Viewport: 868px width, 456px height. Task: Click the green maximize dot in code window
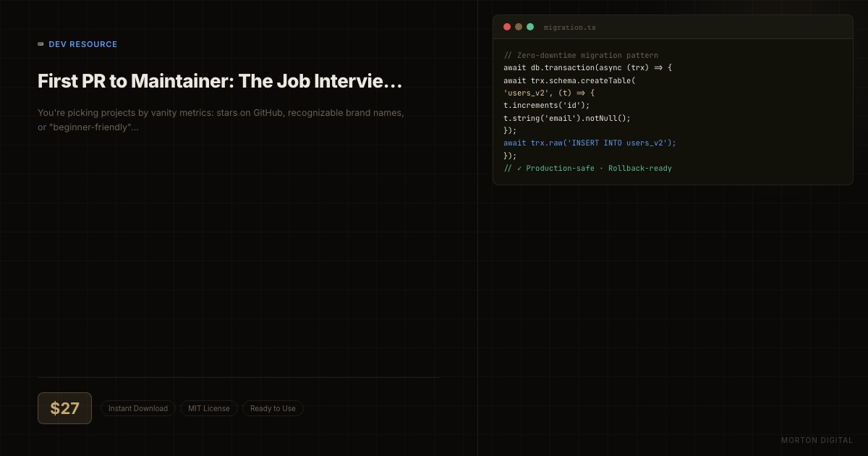(x=530, y=27)
